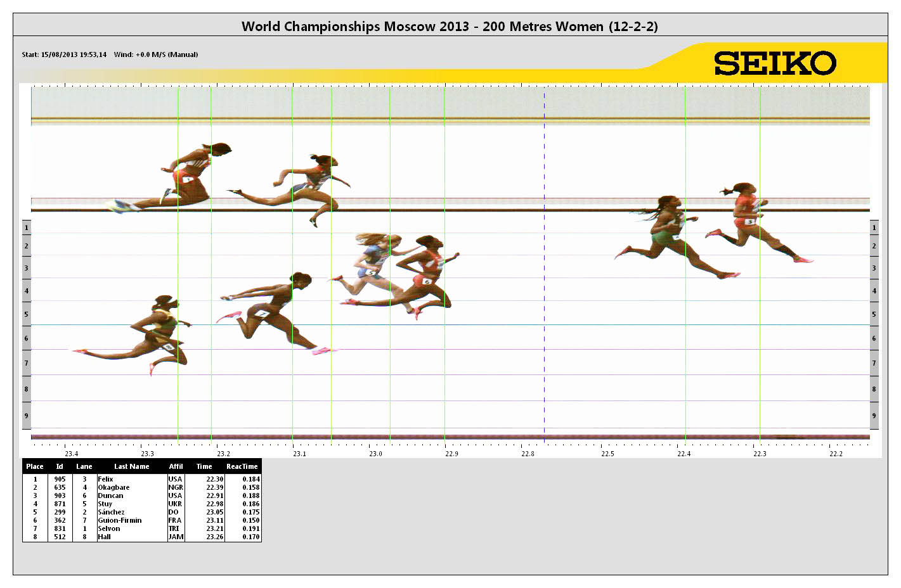Viewport: 901px width, 588px height.
Task: Click the SEIKO logo
Action: coord(775,63)
